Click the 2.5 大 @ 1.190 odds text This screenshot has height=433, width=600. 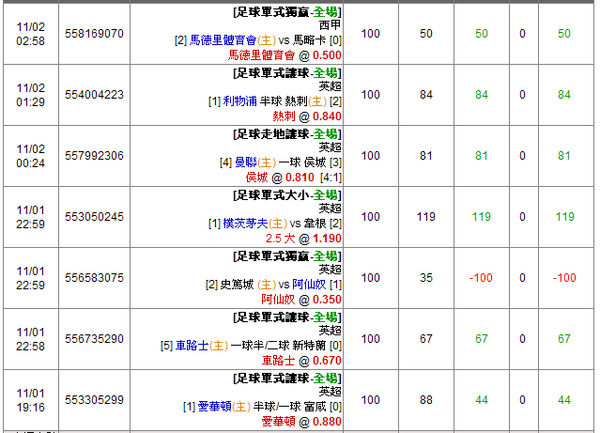click(303, 239)
